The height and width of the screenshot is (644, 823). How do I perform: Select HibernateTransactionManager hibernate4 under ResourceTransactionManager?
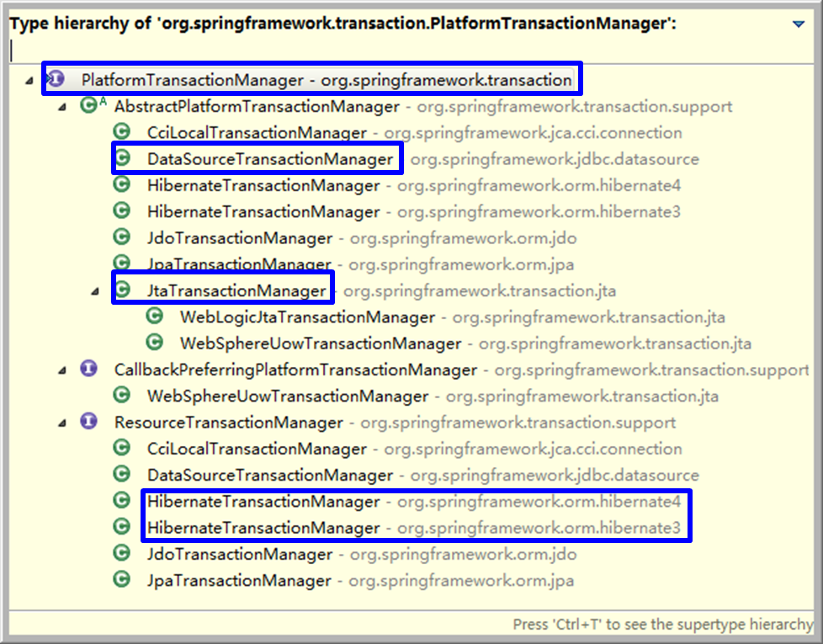point(413,501)
